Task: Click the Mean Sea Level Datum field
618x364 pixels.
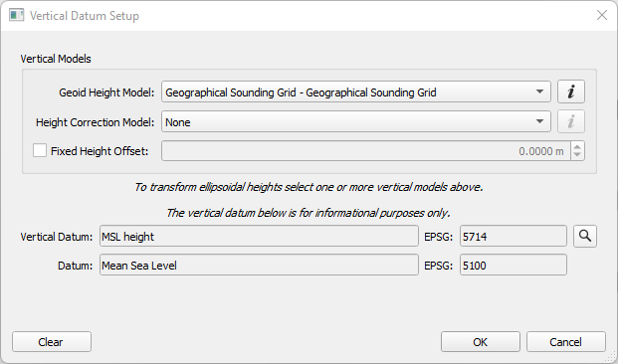Action: click(259, 265)
